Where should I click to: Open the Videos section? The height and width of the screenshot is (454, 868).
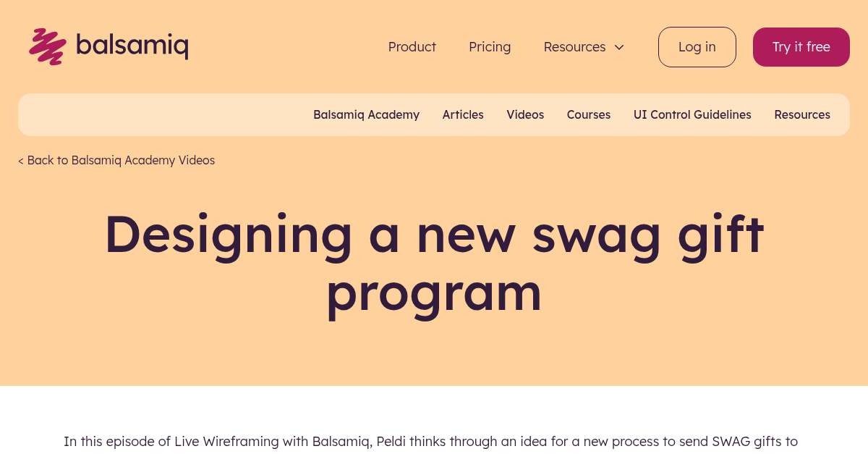(x=525, y=114)
